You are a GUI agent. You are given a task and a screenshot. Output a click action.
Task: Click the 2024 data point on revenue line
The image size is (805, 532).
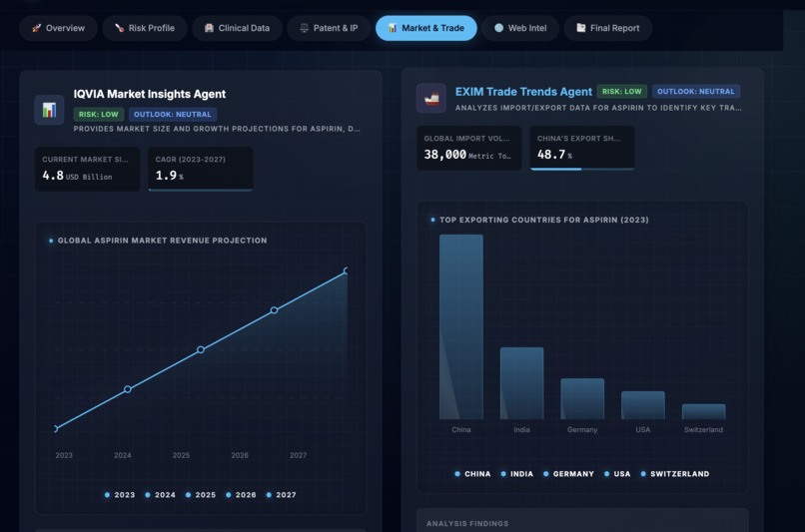[x=127, y=389]
